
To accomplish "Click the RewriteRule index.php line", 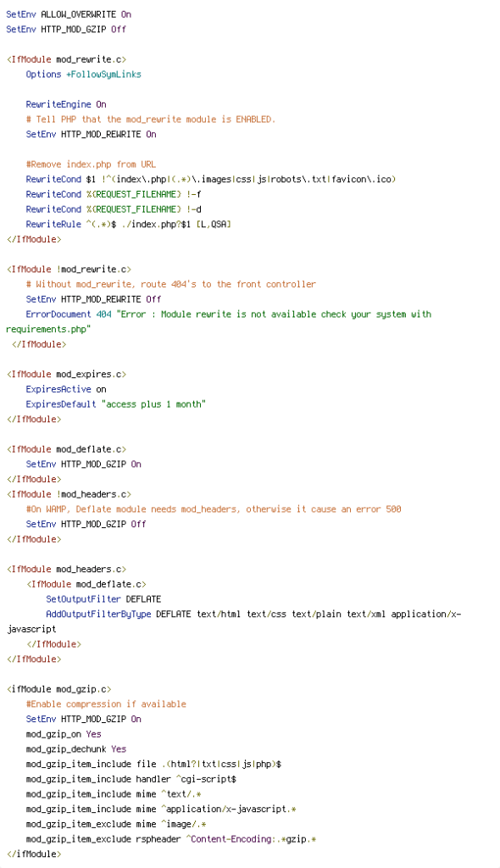I will [x=129, y=224].
